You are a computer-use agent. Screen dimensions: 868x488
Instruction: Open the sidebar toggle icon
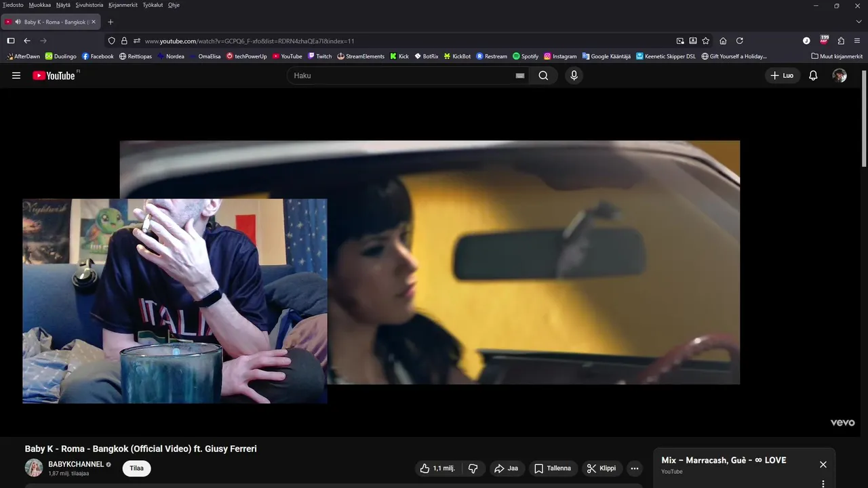point(11,41)
